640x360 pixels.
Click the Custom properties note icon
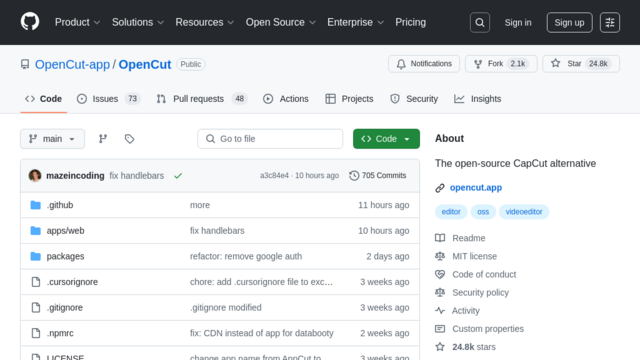point(440,329)
